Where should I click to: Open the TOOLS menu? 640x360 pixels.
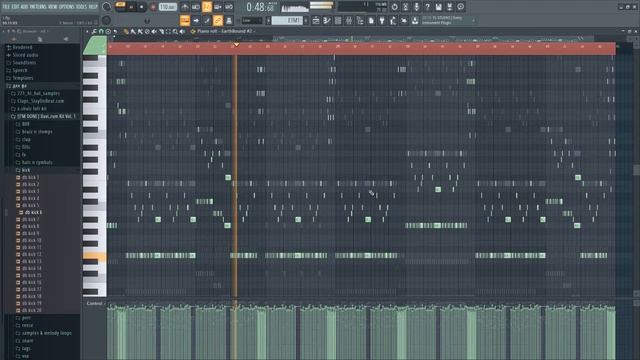(x=82, y=7)
